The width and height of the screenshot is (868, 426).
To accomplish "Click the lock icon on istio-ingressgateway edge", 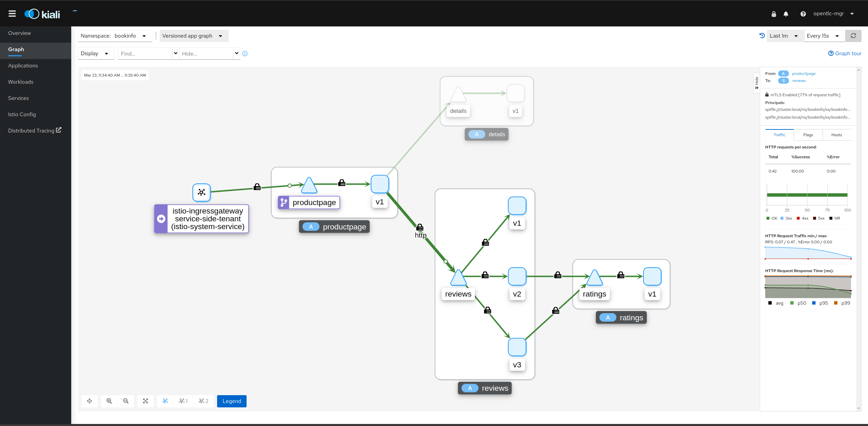I will 257,186.
